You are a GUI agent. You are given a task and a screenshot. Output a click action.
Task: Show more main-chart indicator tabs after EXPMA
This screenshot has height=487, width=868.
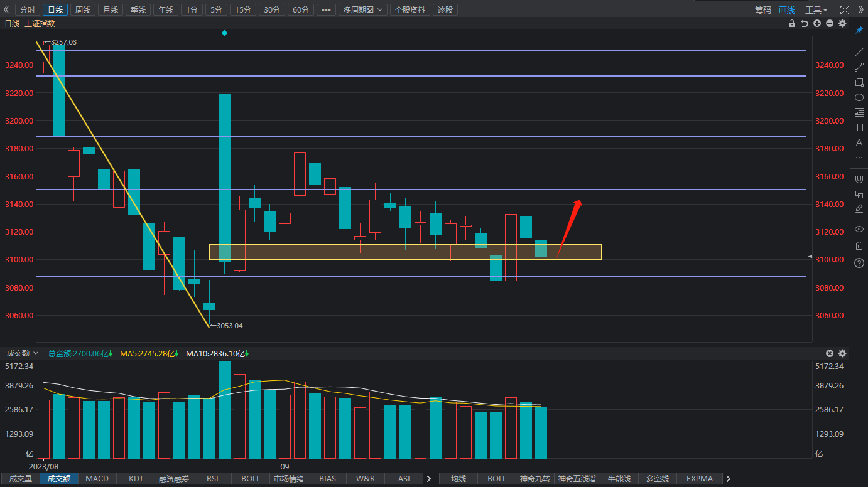tap(728, 479)
